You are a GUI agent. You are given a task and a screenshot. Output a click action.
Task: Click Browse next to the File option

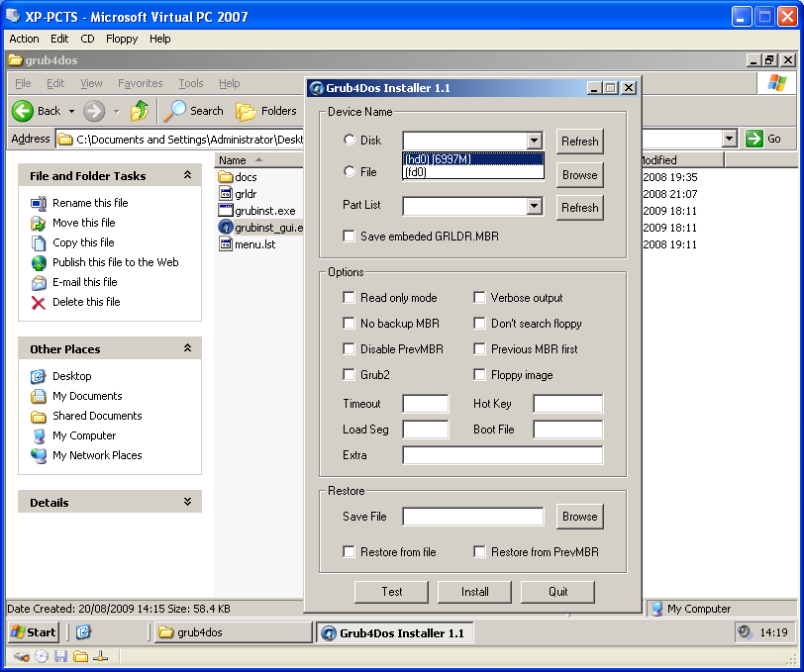coord(580,175)
